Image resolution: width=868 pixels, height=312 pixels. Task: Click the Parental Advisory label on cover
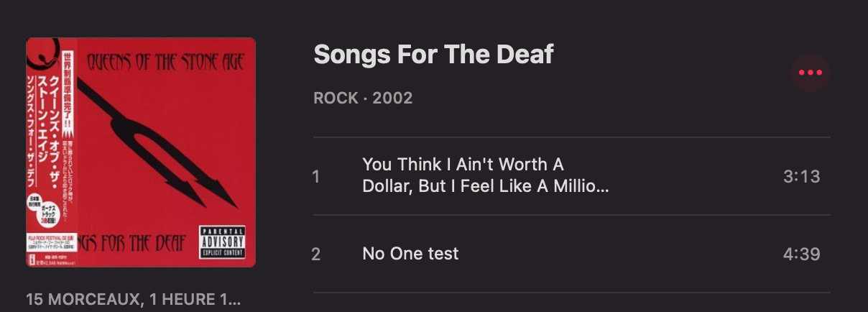click(222, 242)
